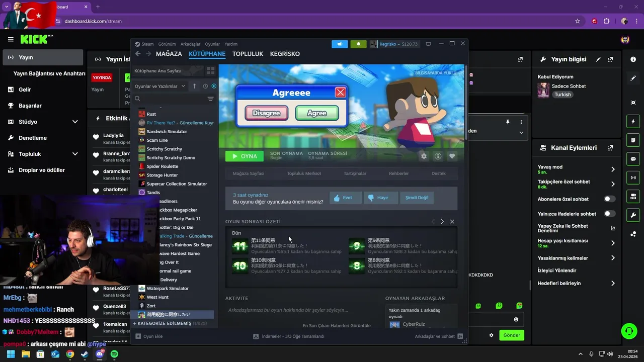Click the sort ascending arrow in Steam library

tap(195, 86)
